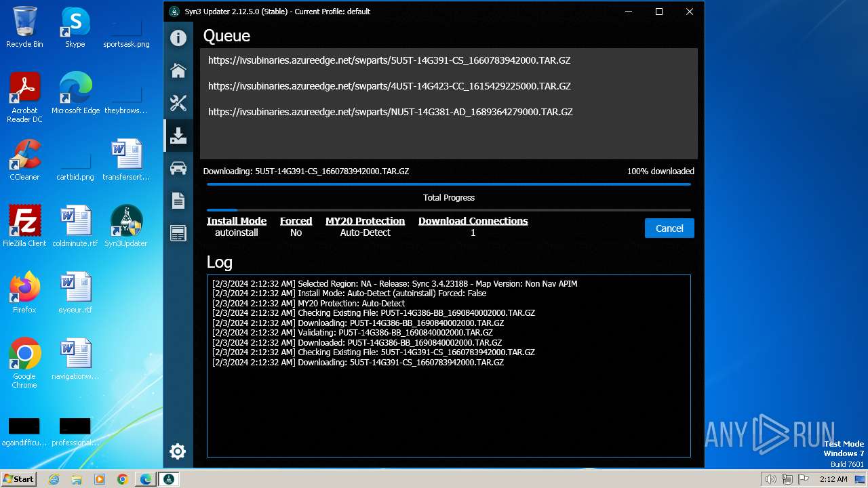Select eyeeur.rtf desktop file

click(x=75, y=293)
